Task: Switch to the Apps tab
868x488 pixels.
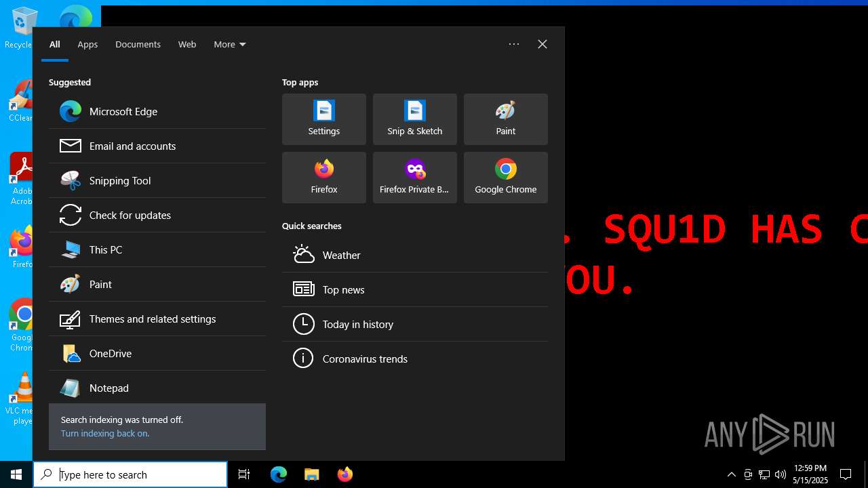Action: (87, 44)
